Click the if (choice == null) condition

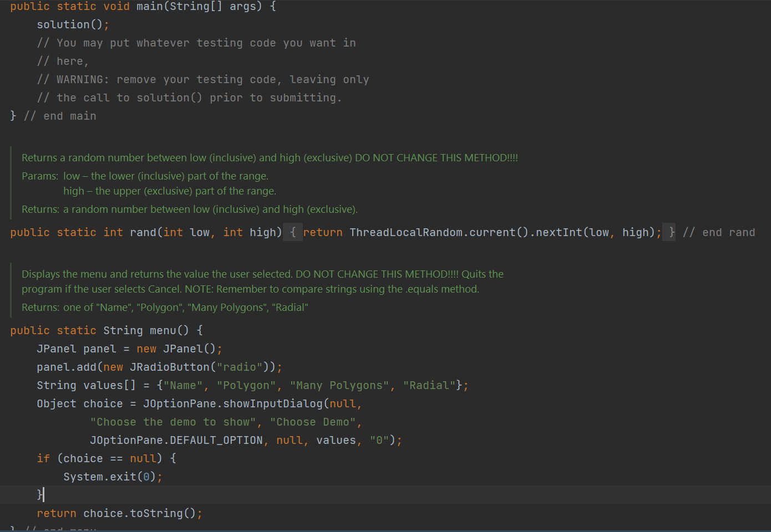click(100, 458)
